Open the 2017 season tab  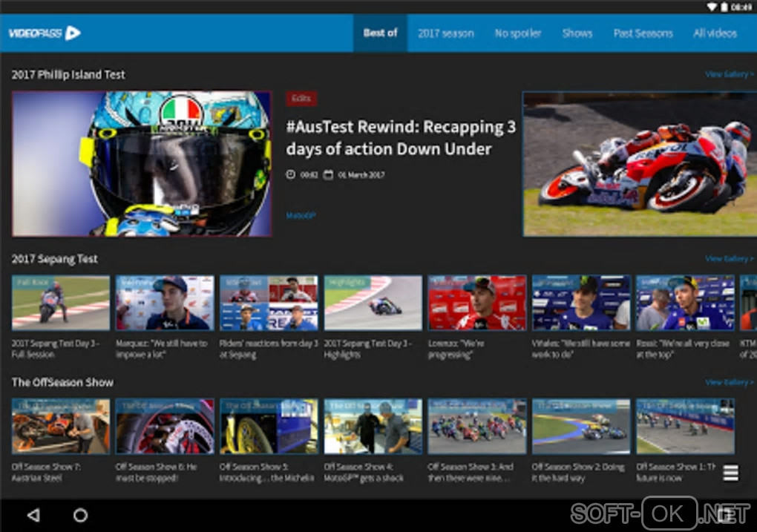(445, 33)
